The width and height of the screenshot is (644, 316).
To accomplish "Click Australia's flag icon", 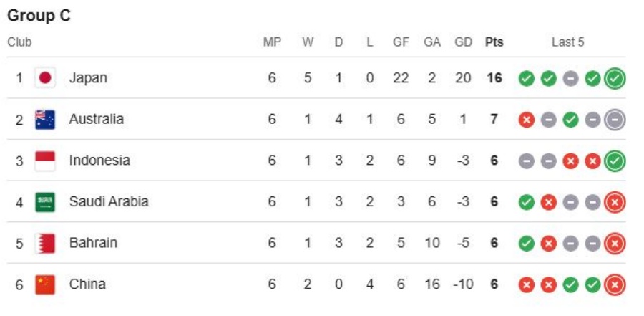I will 45,120.
